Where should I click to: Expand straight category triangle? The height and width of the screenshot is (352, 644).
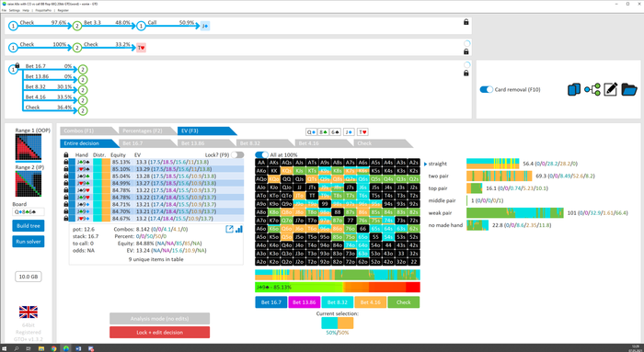tap(426, 164)
